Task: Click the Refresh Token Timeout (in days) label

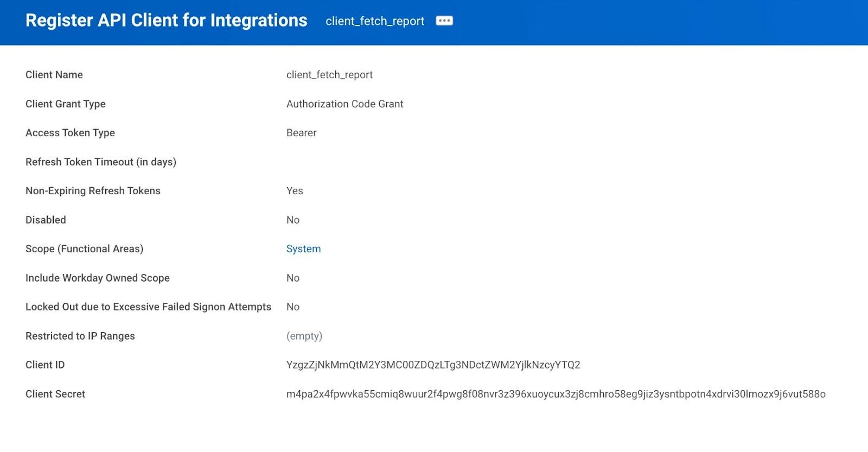Action: pos(101,162)
